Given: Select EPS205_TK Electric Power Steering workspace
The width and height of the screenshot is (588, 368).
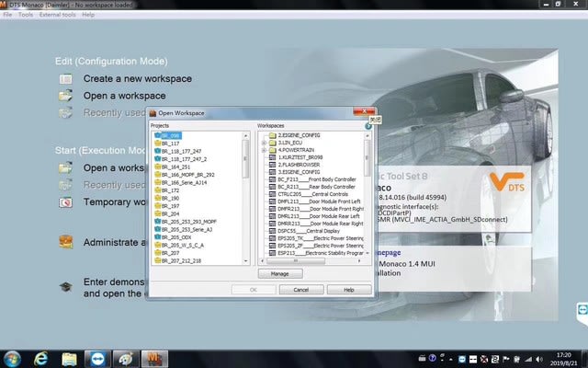Looking at the screenshot, I should point(316,238).
